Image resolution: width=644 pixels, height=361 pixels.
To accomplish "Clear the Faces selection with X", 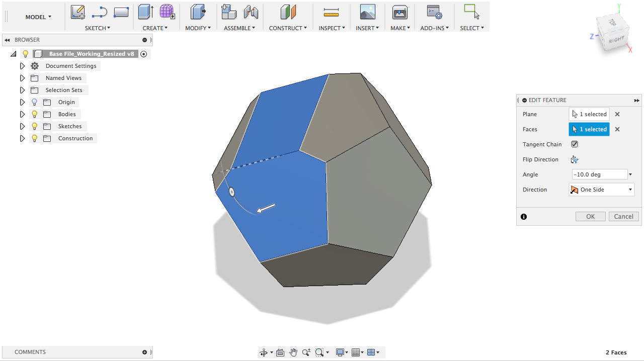I will (617, 129).
